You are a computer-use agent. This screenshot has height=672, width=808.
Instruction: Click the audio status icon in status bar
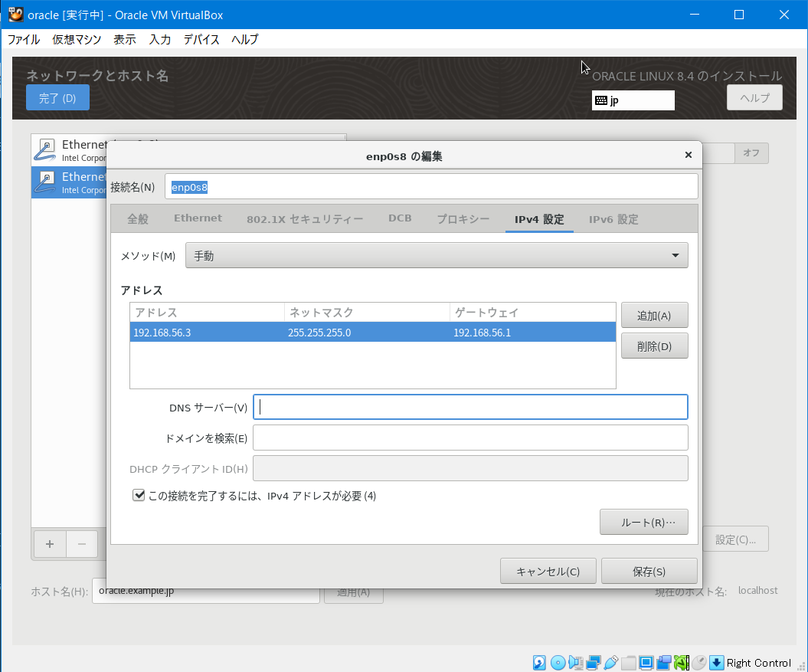576,662
